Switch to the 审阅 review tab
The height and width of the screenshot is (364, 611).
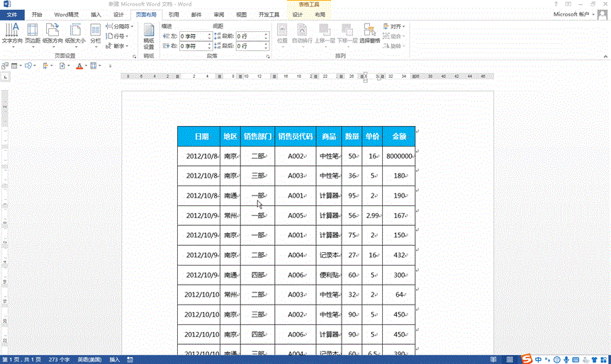pos(218,14)
